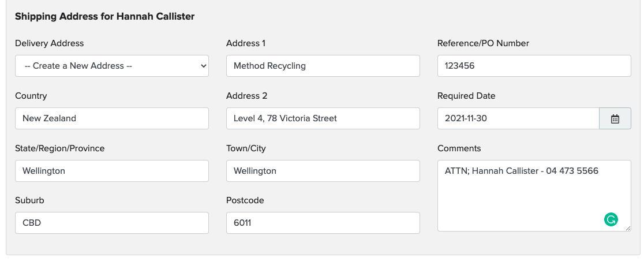This screenshot has width=644, height=261.
Task: Click the Suburb label
Action: 29,200
